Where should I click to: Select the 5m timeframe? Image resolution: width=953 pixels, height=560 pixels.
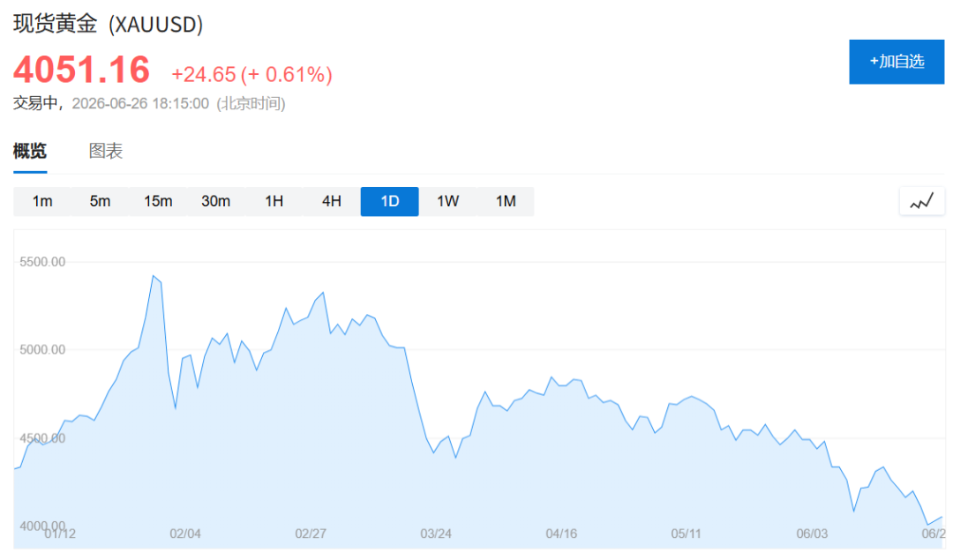coord(101,201)
